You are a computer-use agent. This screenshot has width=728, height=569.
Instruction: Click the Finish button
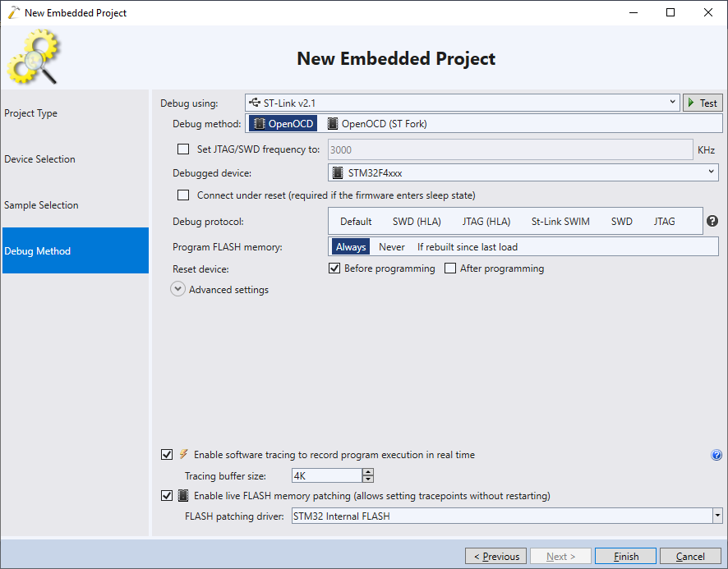(625, 556)
